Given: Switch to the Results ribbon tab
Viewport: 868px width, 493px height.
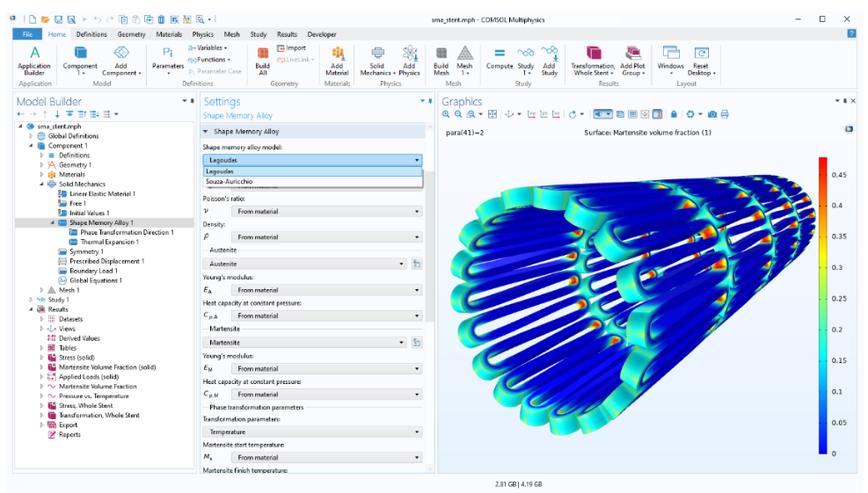Looking at the screenshot, I should coord(287,34).
